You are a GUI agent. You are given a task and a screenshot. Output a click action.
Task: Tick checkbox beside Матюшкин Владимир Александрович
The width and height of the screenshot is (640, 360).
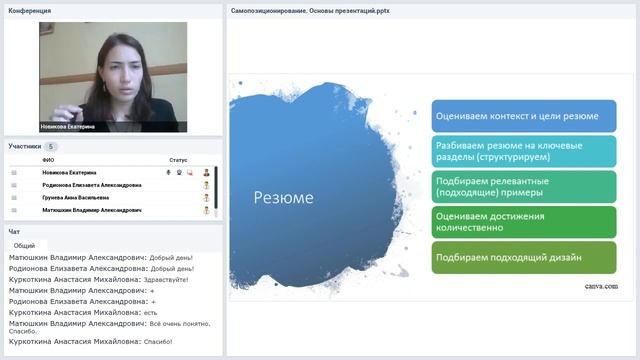(x=14, y=210)
